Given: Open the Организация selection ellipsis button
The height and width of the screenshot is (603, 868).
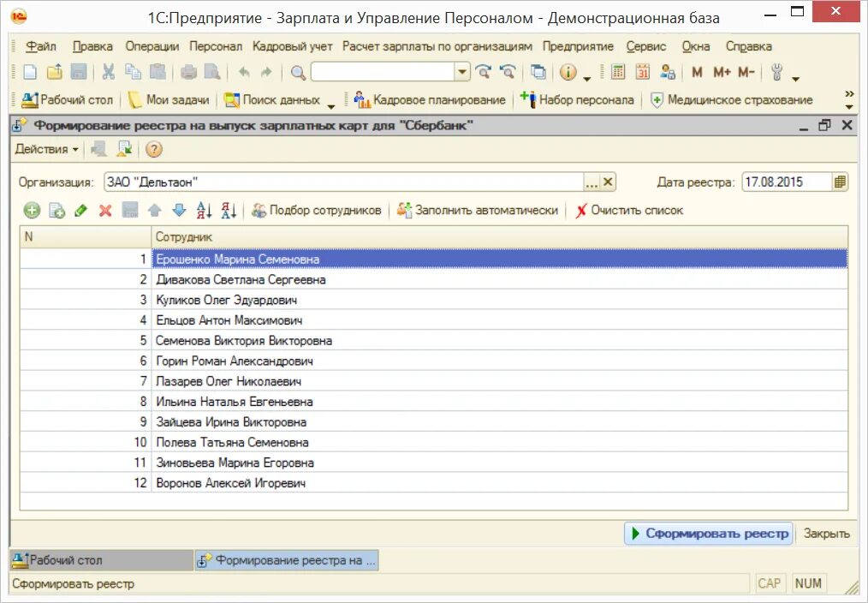Looking at the screenshot, I should (x=592, y=182).
